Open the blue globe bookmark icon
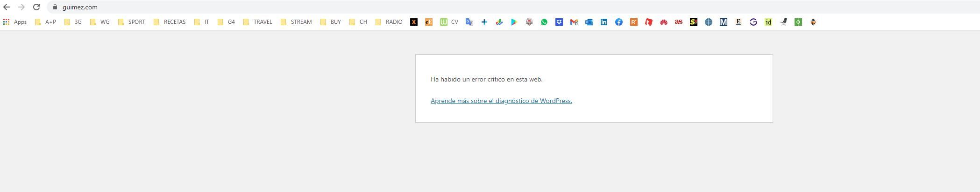The image size is (980, 192). pos(709,22)
